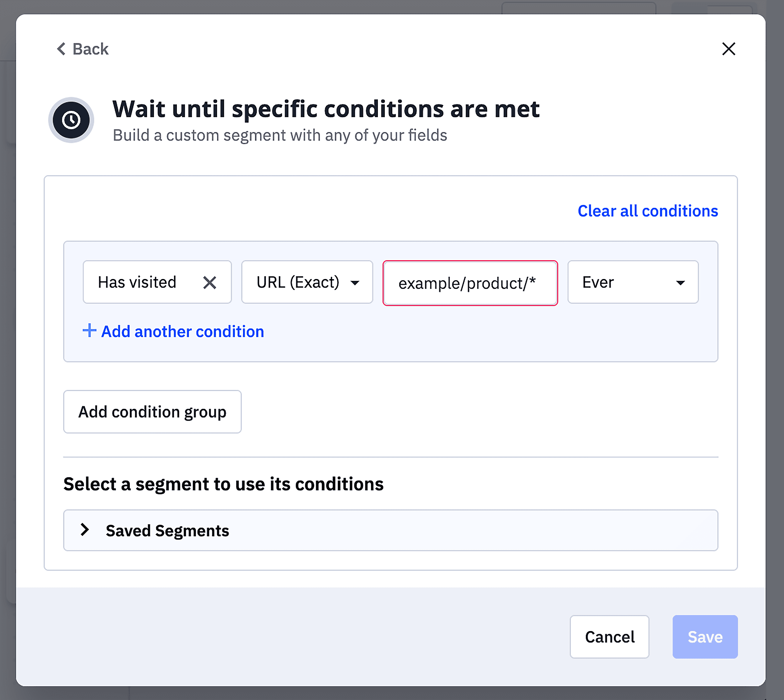Click the plus icon to add a condition
This screenshot has height=700, width=784.
click(x=89, y=331)
